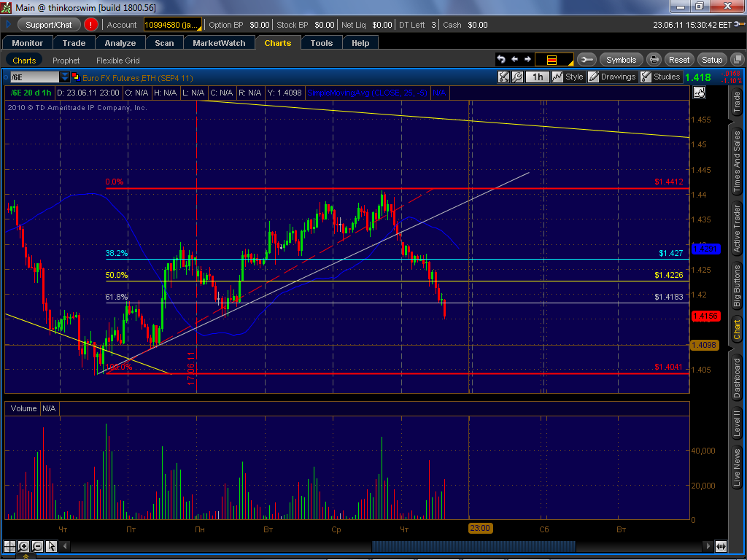Click the red exclamation alert icon
Image resolution: width=747 pixels, height=560 pixels.
90,25
